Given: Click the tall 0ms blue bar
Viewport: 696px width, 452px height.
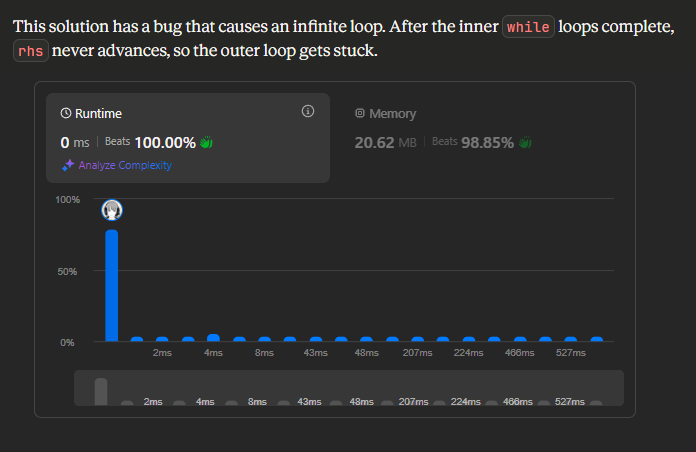Looking at the screenshot, I should pyautogui.click(x=112, y=285).
